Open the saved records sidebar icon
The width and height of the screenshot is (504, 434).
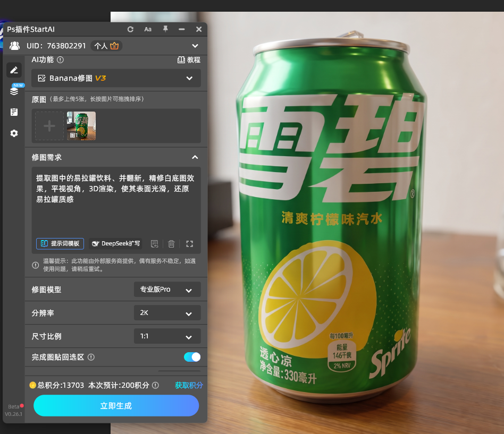(x=14, y=112)
